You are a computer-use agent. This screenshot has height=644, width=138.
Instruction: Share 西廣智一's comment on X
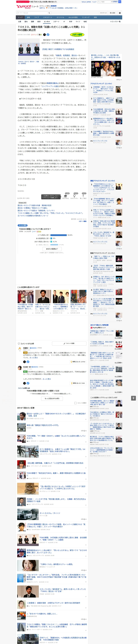pos(24,362)
